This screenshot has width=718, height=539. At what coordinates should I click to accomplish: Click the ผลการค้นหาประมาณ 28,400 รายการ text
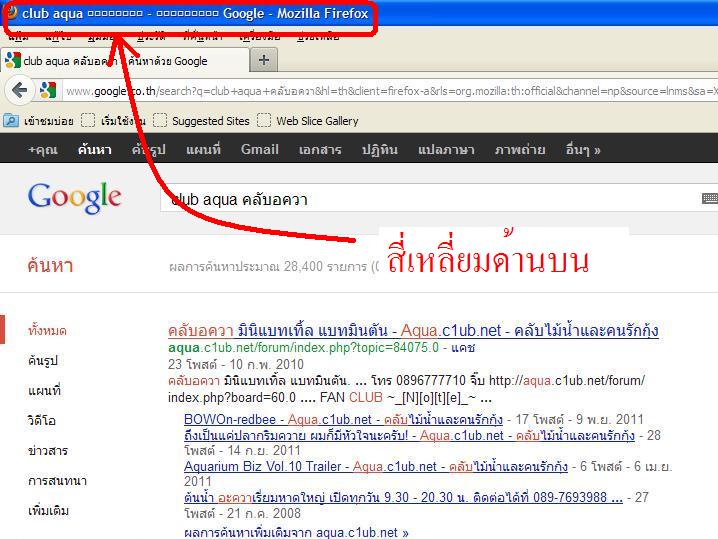coord(273,266)
